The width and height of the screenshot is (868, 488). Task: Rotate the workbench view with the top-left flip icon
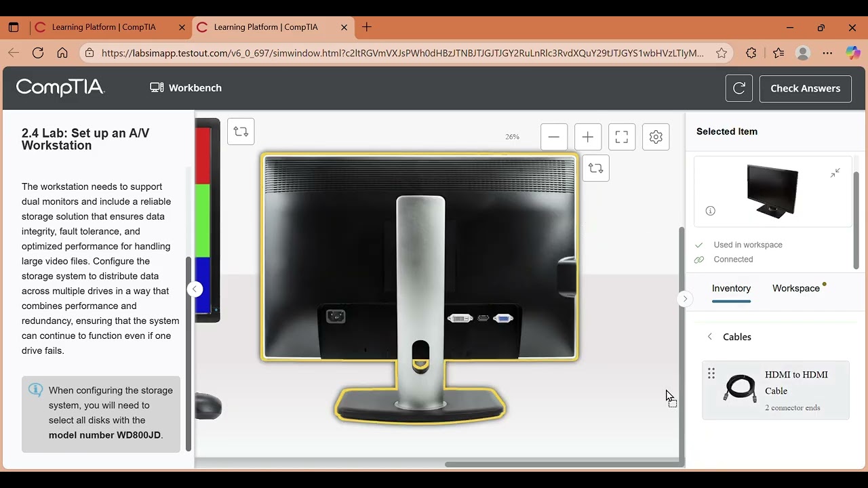241,131
